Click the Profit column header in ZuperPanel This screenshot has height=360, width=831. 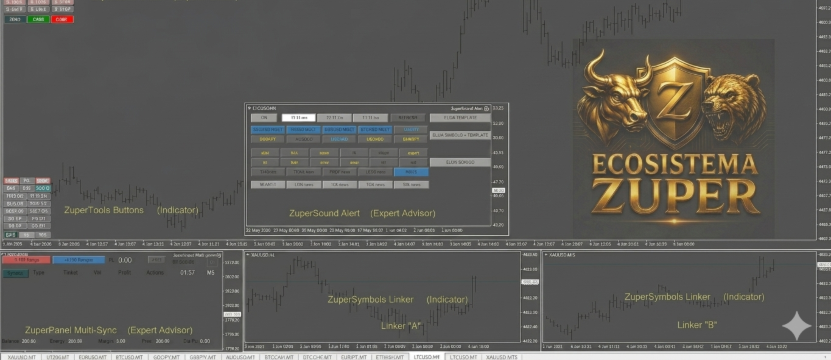tap(124, 273)
